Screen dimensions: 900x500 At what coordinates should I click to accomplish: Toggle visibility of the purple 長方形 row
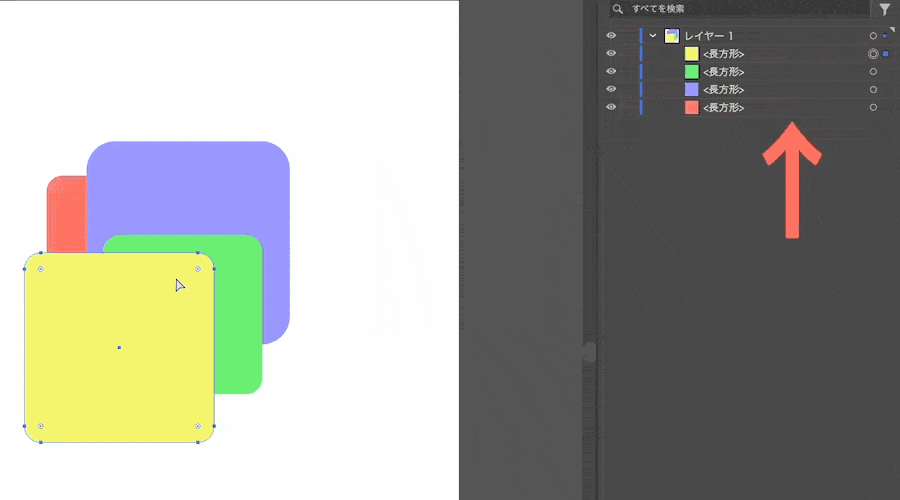611,89
